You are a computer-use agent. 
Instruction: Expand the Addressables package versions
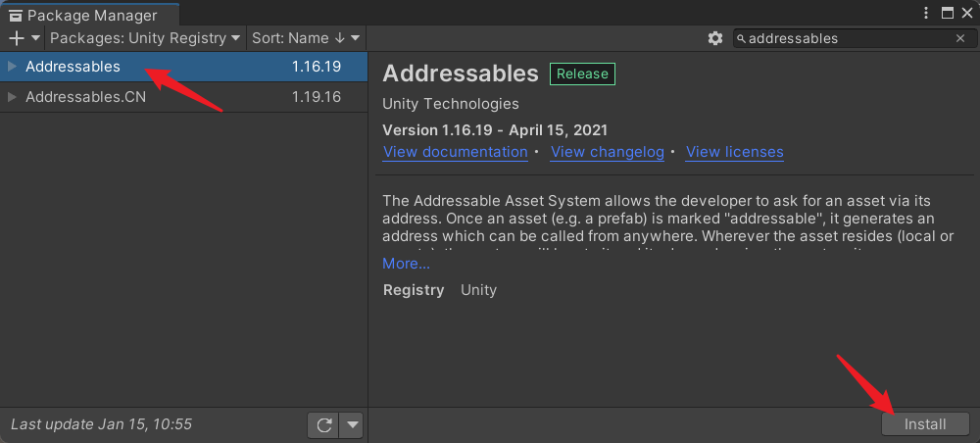click(x=12, y=67)
